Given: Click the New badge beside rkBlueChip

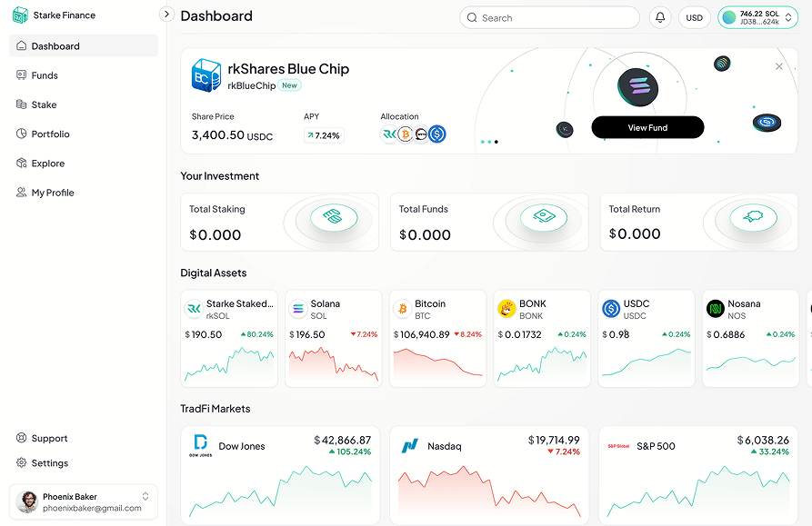Looking at the screenshot, I should click(x=289, y=85).
